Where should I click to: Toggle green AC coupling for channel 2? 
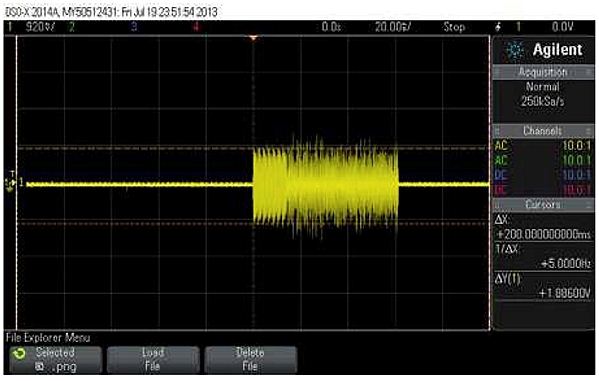point(501,161)
